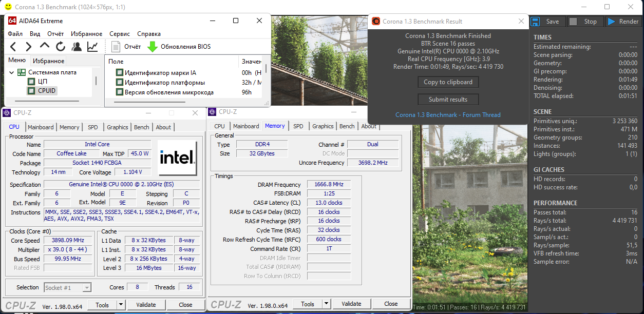Select the ЦП tree item in AIDA64
The image size is (644, 314).
pos(43,82)
